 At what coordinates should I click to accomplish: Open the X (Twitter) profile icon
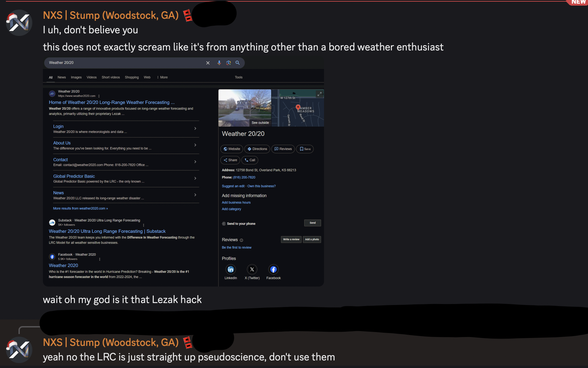pyautogui.click(x=252, y=269)
